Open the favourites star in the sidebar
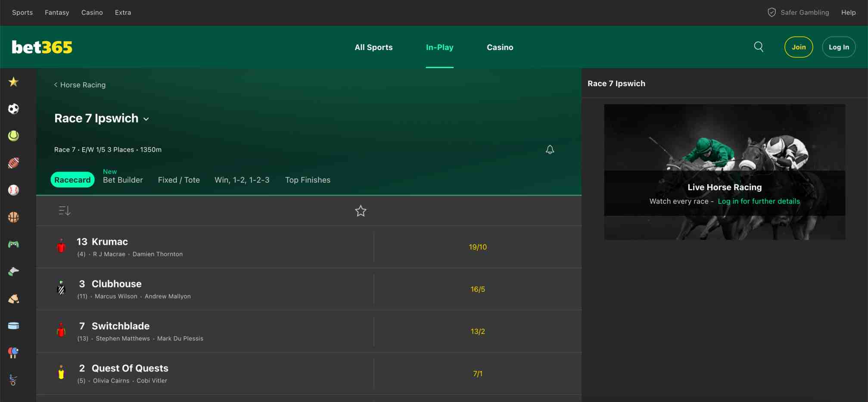The image size is (868, 402). (13, 82)
